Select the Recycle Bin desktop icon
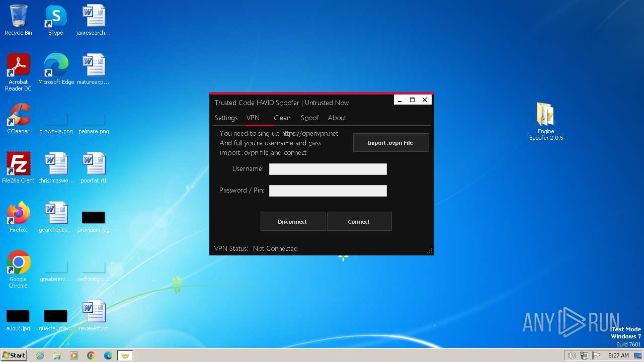 (18, 20)
